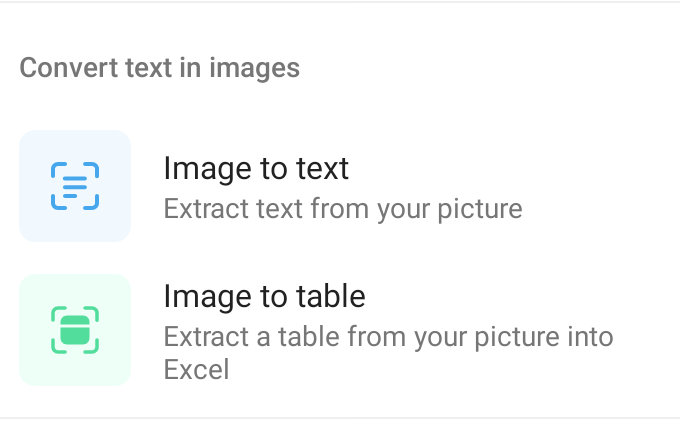Click the word "Excel" in table description
Screen dimensions: 680x437
coord(196,370)
